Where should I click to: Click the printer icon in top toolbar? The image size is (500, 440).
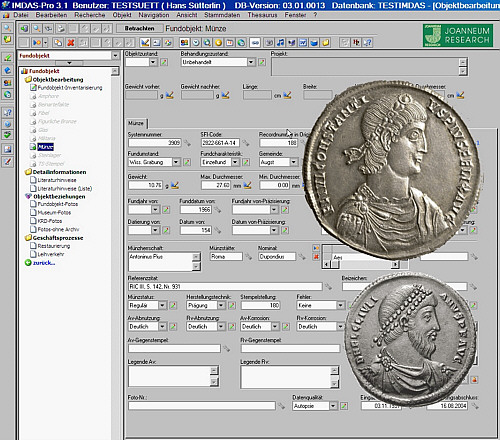click(61, 29)
